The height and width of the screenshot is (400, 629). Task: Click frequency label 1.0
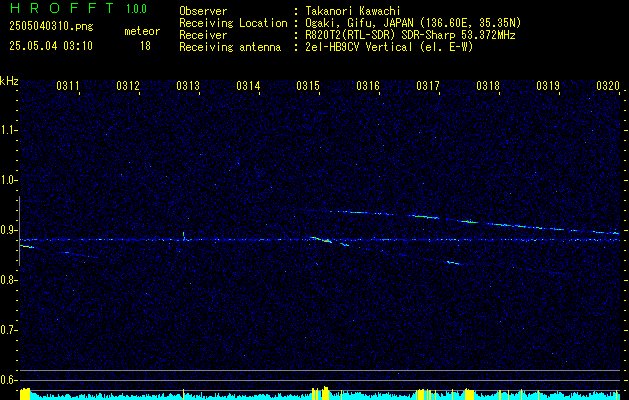pyautogui.click(x=8, y=180)
